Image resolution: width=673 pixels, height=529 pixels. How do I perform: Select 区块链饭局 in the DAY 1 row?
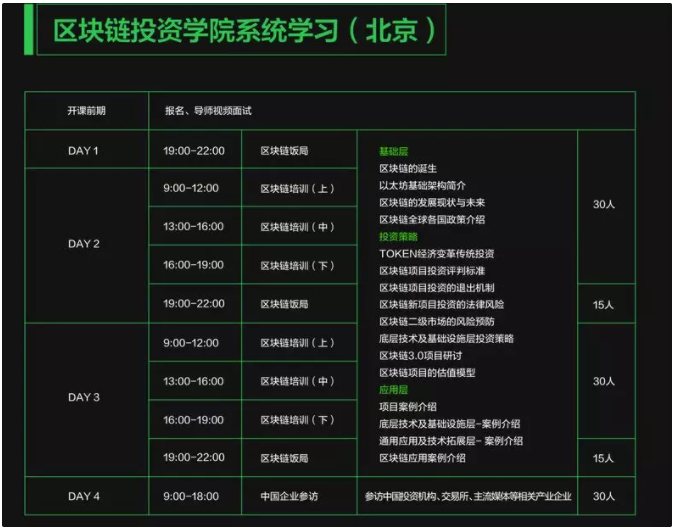pyautogui.click(x=284, y=151)
